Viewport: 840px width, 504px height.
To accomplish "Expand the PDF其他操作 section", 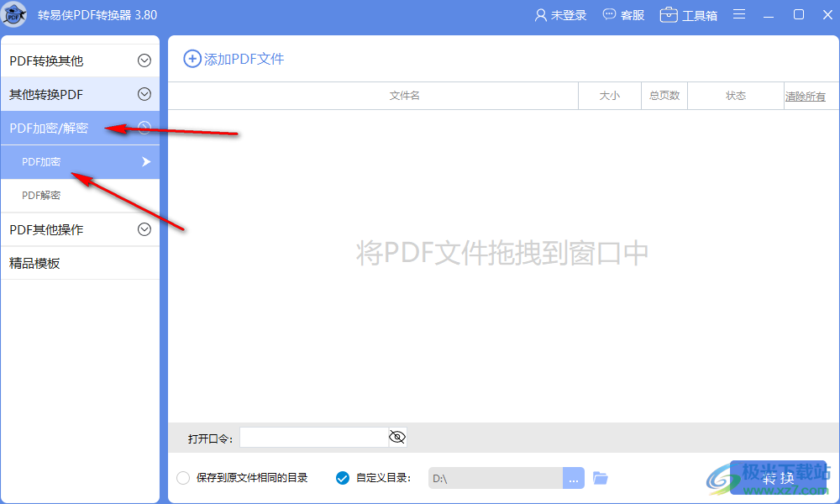I will point(81,229).
